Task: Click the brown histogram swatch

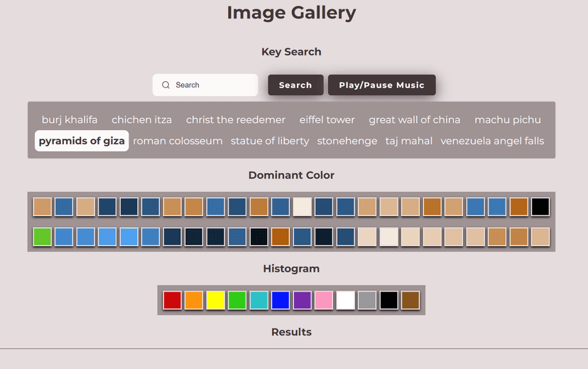Action: click(x=410, y=300)
